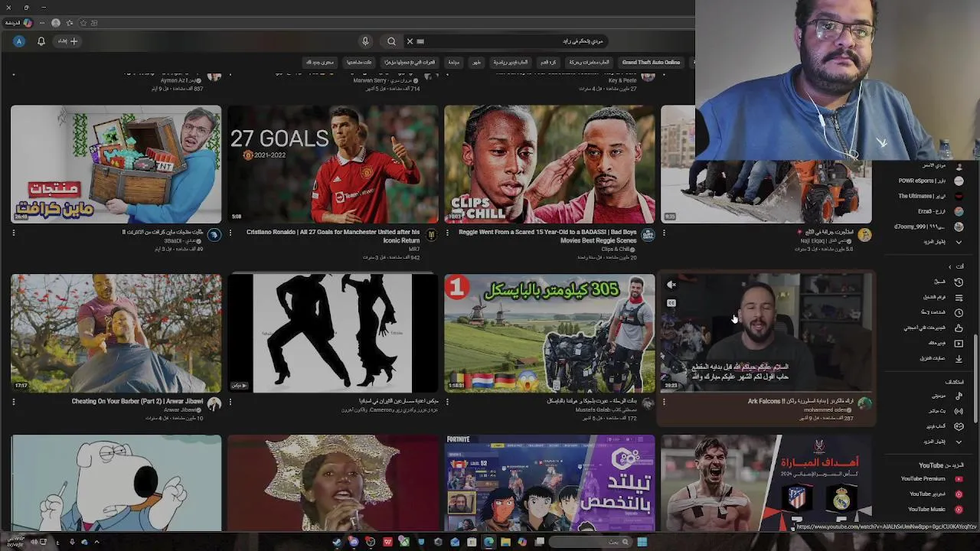Open the account avatar menu

coord(18,41)
